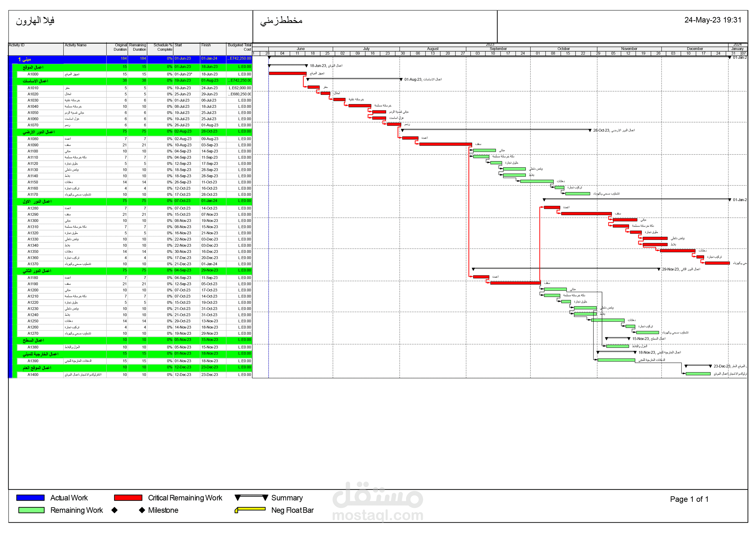Screen dimensions: 756x534
Task: Click the Summary bar symbol in the legend
Action: 251,497
